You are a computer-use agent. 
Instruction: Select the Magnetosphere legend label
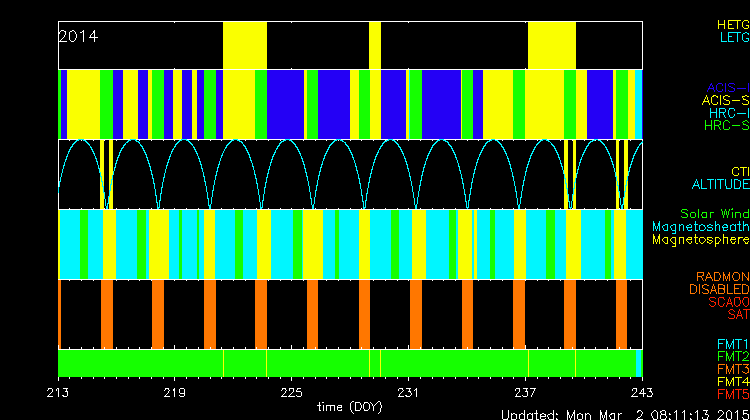(x=701, y=240)
